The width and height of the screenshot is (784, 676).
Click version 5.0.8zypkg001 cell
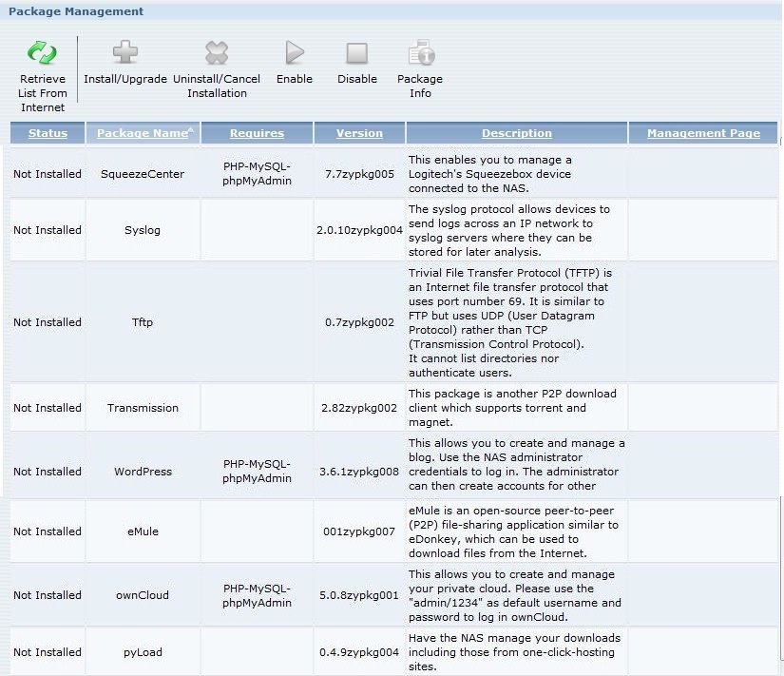[x=359, y=595]
